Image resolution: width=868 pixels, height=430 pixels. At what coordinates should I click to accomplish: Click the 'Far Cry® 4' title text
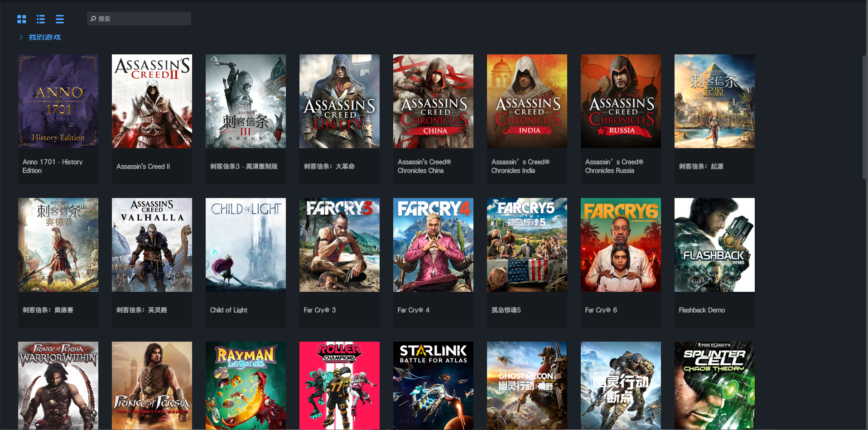(414, 310)
